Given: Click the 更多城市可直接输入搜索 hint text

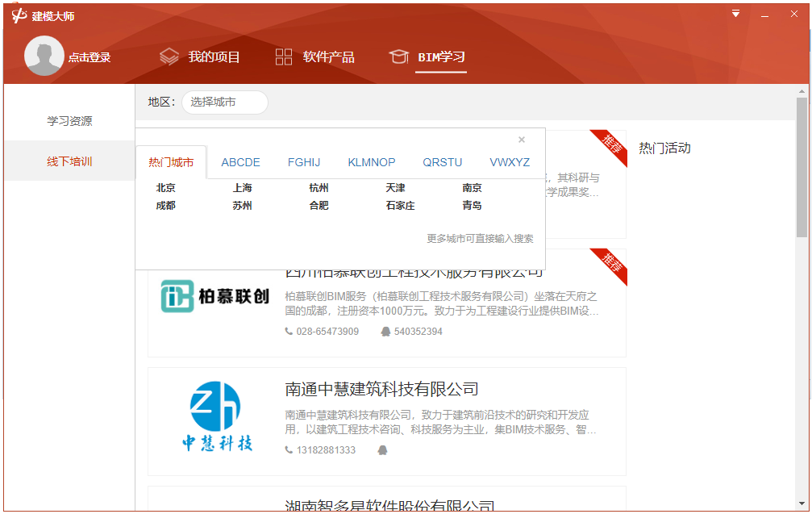Looking at the screenshot, I should (x=480, y=238).
